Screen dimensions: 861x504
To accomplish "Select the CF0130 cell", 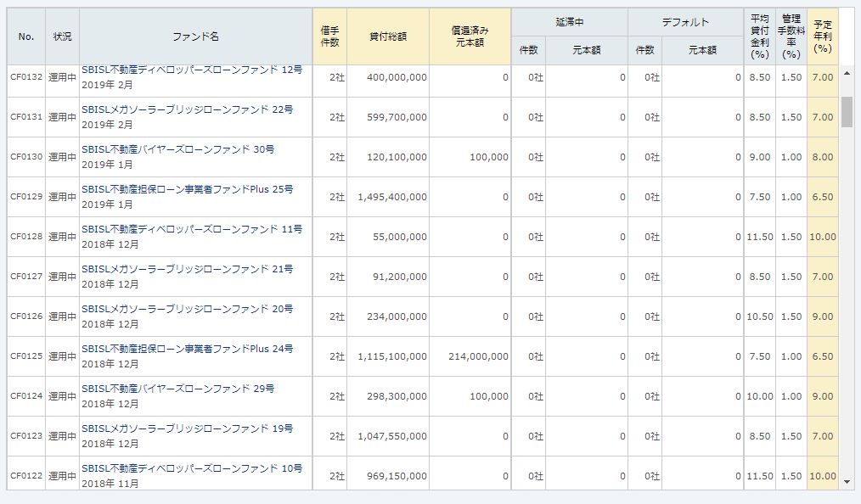I will point(26,157).
